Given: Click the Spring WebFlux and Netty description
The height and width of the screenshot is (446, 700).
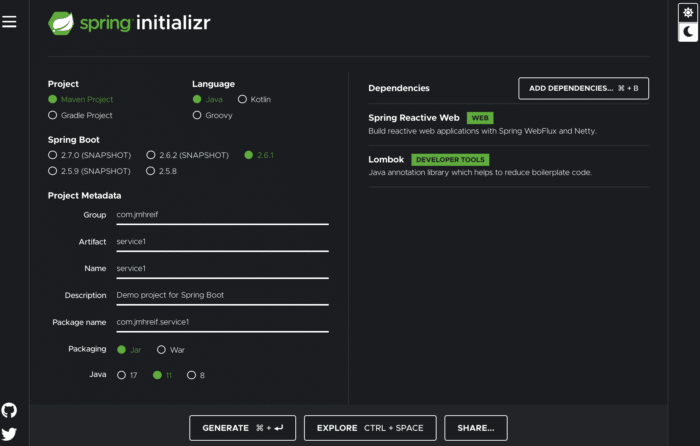Looking at the screenshot, I should pos(482,131).
